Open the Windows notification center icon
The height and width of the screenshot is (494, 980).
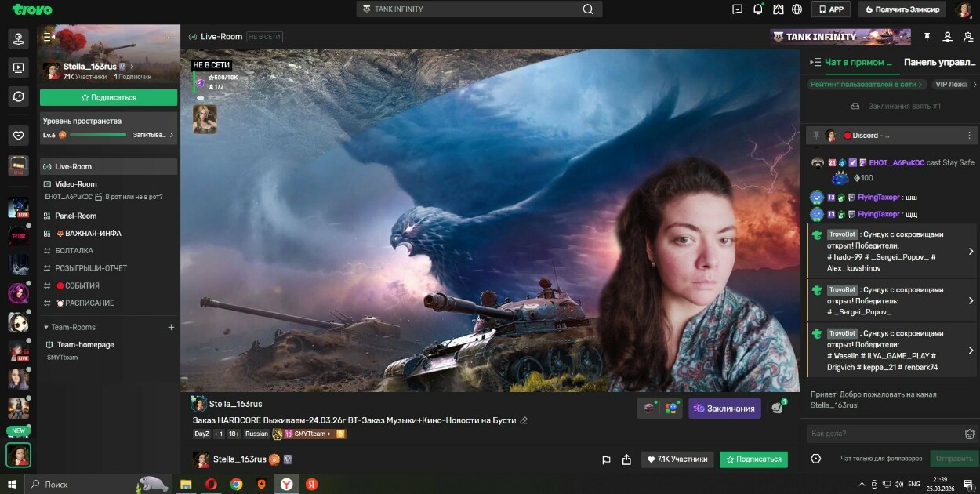[970, 484]
